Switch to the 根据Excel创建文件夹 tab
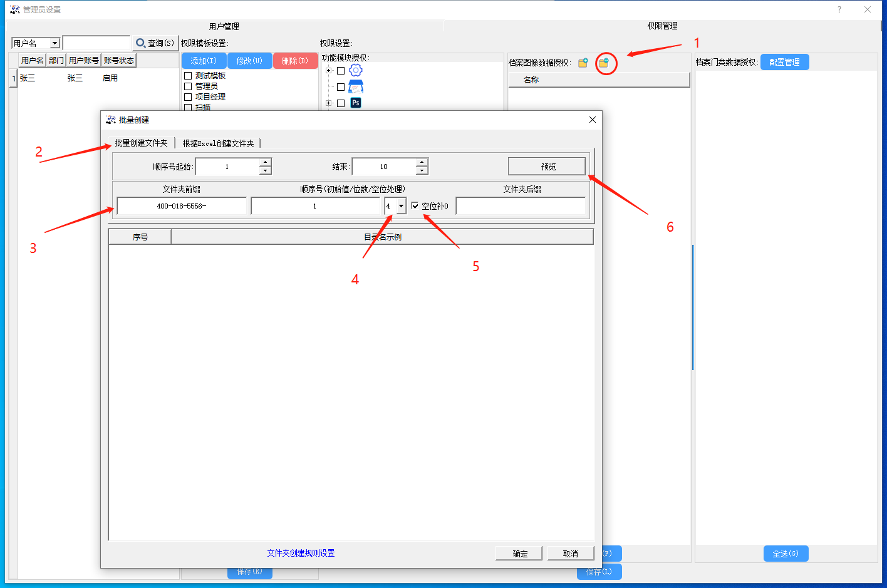 click(x=218, y=143)
